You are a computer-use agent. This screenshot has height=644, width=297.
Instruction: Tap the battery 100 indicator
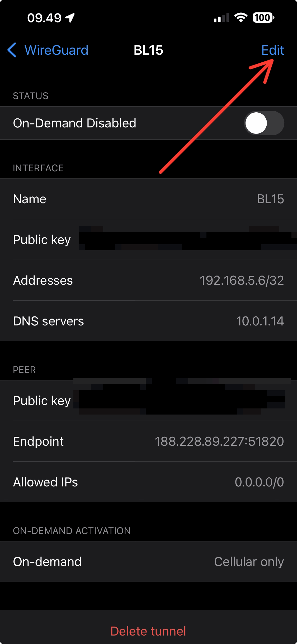coord(263,18)
